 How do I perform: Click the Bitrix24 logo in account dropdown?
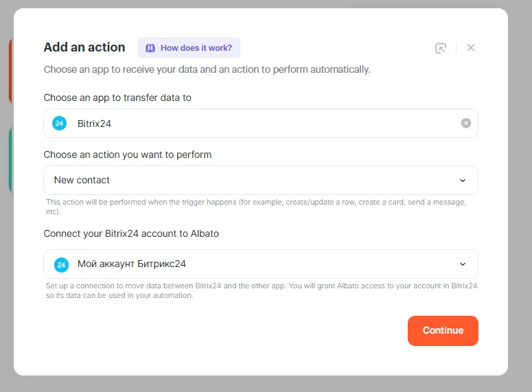(x=61, y=264)
